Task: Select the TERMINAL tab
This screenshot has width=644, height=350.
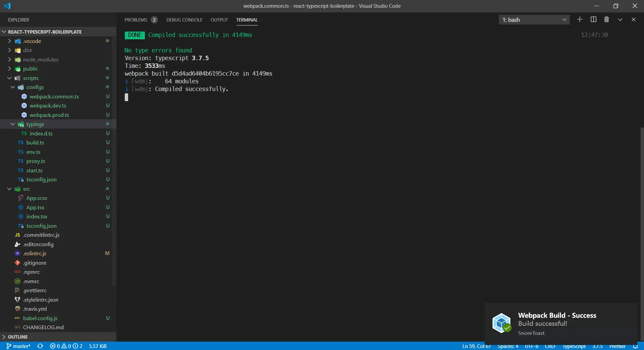Action: [247, 20]
